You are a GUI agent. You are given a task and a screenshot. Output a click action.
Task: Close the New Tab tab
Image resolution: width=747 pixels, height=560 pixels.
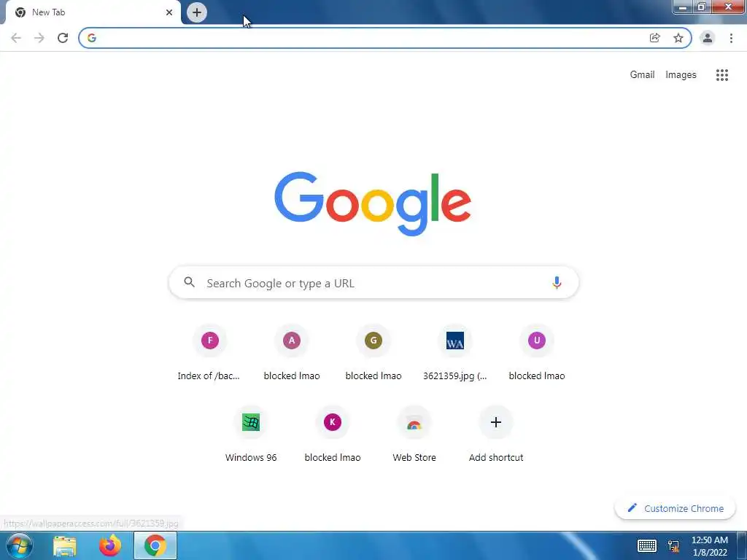click(x=169, y=12)
